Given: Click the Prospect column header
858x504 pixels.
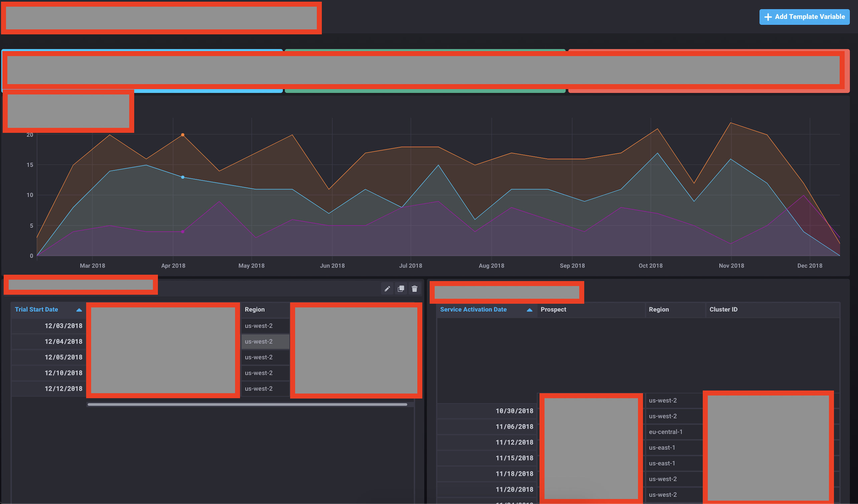Looking at the screenshot, I should pyautogui.click(x=553, y=309).
